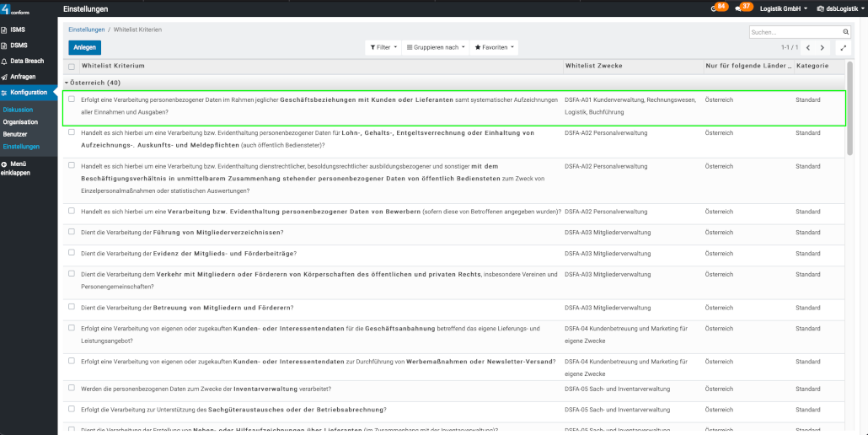Viewport: 868px width, 435px height.
Task: Open the Filter dropdown
Action: (383, 47)
